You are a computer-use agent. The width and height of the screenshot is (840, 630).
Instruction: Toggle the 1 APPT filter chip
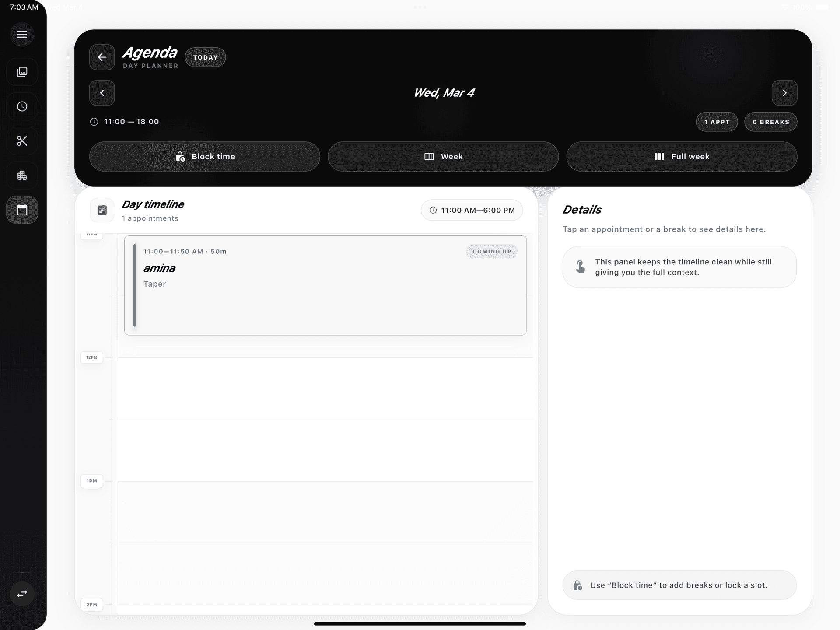click(717, 122)
